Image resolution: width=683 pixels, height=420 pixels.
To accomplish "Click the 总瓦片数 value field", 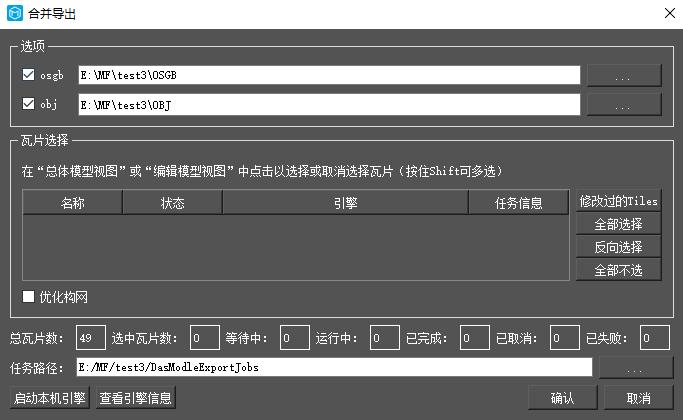I will pyautogui.click(x=91, y=338).
